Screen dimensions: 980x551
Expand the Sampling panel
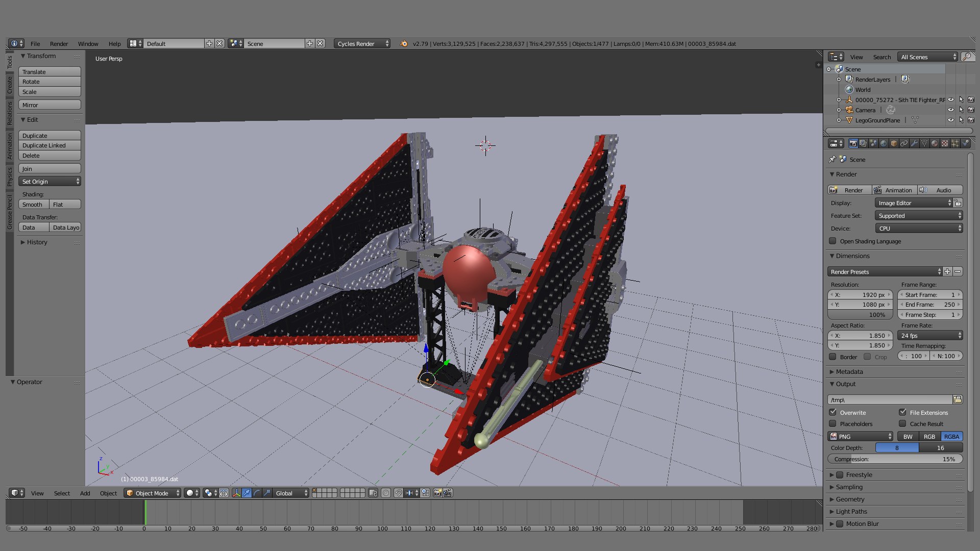pos(849,487)
